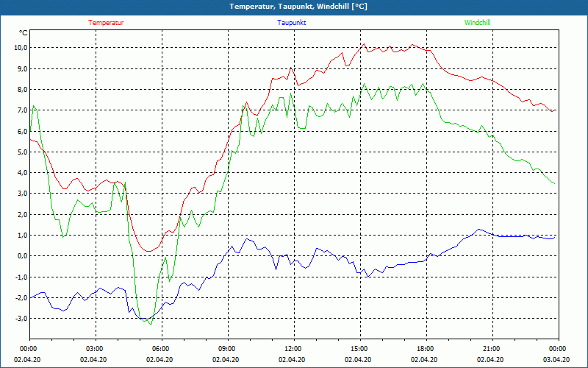Click the 5,0 y-axis value
The image size is (588, 368).
pyautogui.click(x=22, y=152)
